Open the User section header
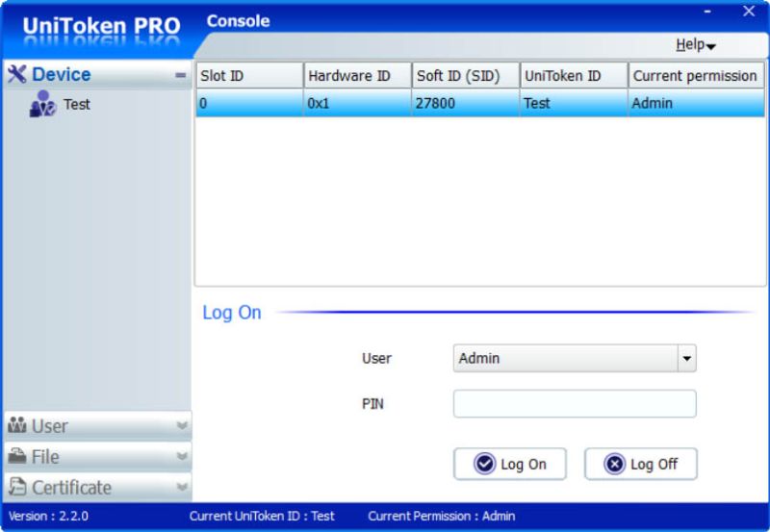The image size is (770, 532). point(98,425)
